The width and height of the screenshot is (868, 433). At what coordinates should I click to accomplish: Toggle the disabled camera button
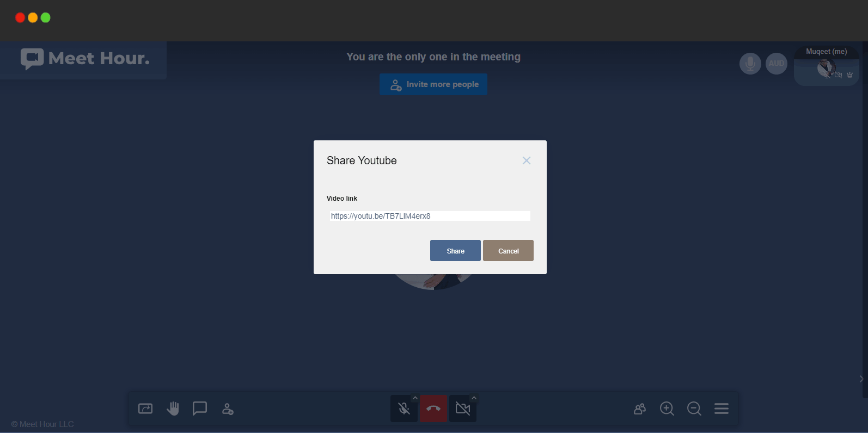coord(462,409)
